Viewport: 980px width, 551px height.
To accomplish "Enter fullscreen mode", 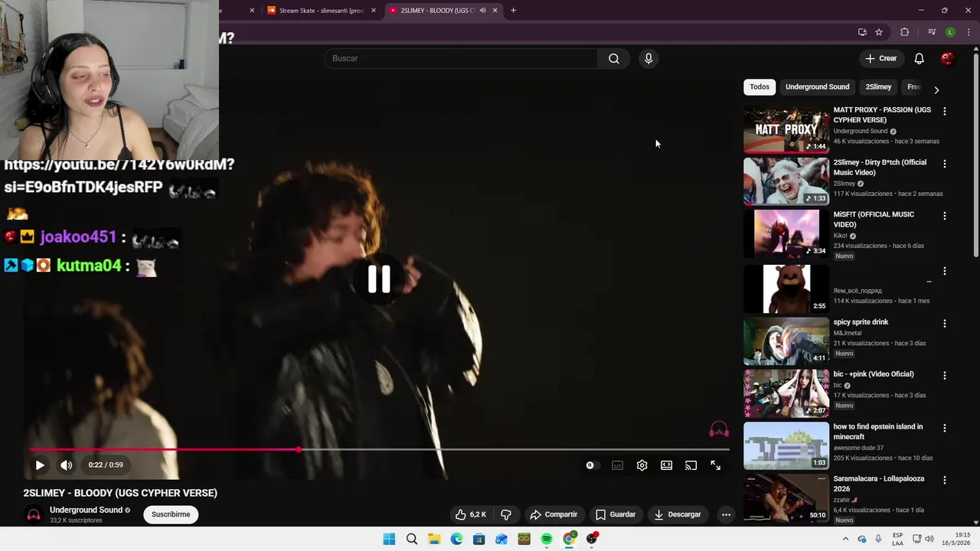I will tap(716, 465).
